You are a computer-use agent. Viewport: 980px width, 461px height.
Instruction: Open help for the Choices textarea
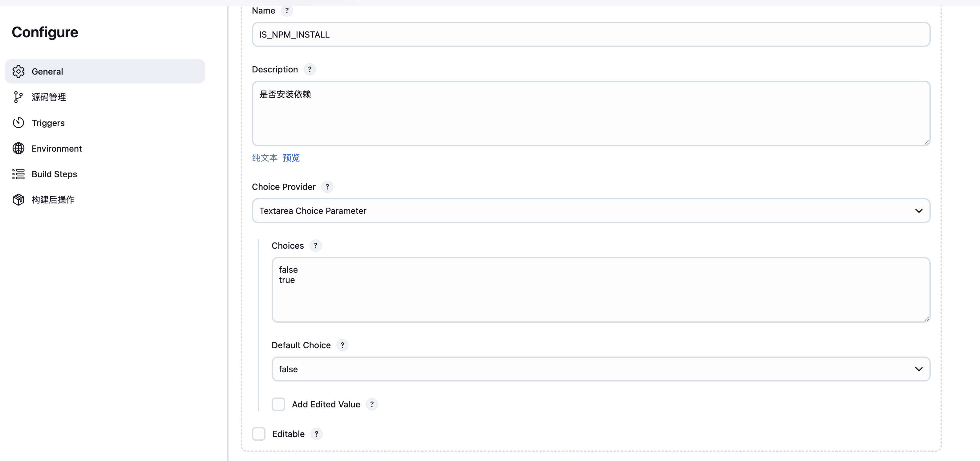point(315,246)
